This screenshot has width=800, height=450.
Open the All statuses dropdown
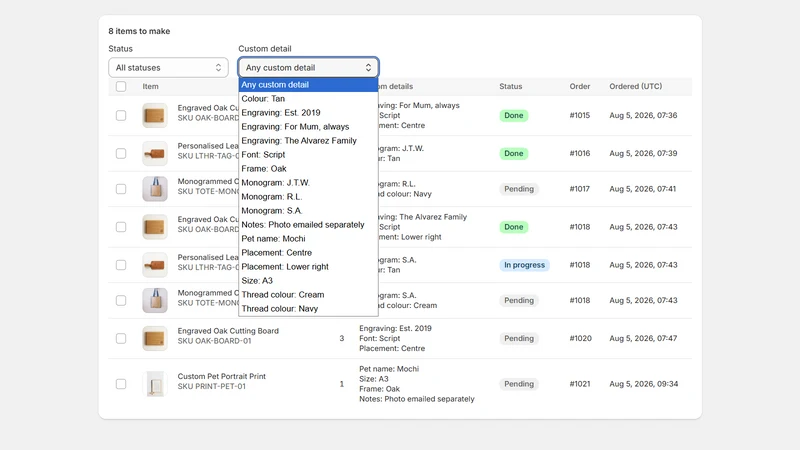(168, 67)
